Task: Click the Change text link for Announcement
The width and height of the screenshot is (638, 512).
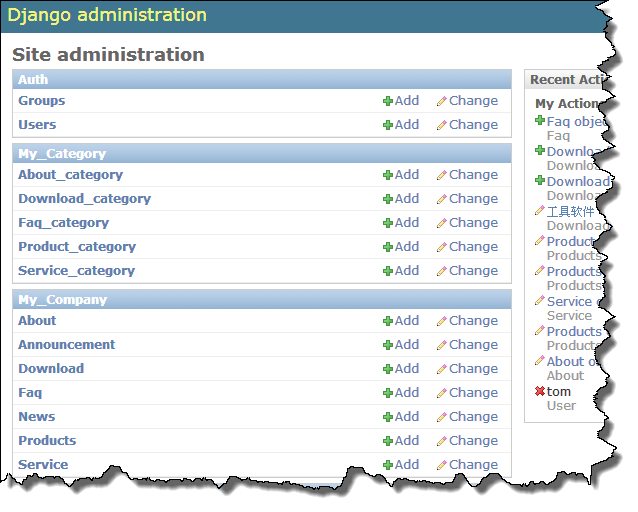Action: [473, 345]
